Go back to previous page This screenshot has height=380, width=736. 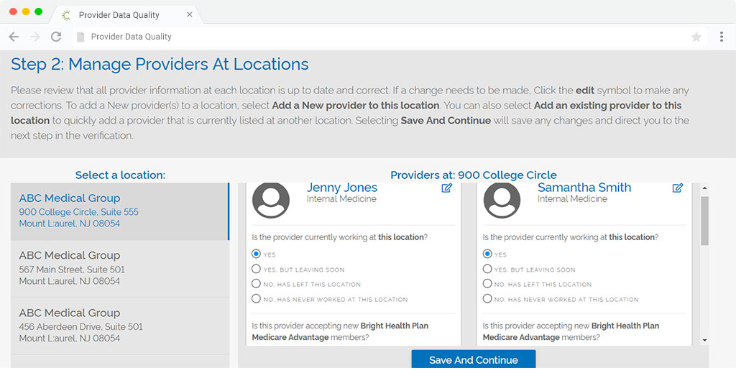pyautogui.click(x=14, y=37)
